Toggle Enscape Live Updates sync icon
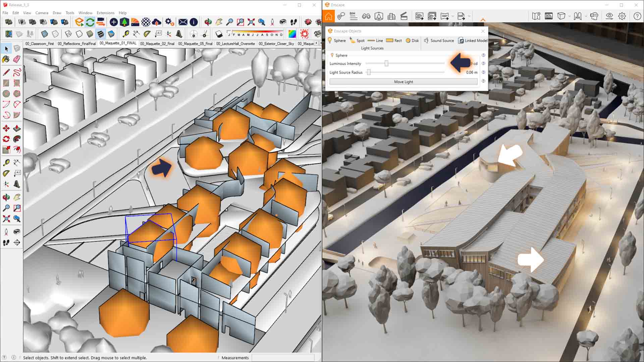Image resolution: width=644 pixels, height=362 pixels. point(90,22)
